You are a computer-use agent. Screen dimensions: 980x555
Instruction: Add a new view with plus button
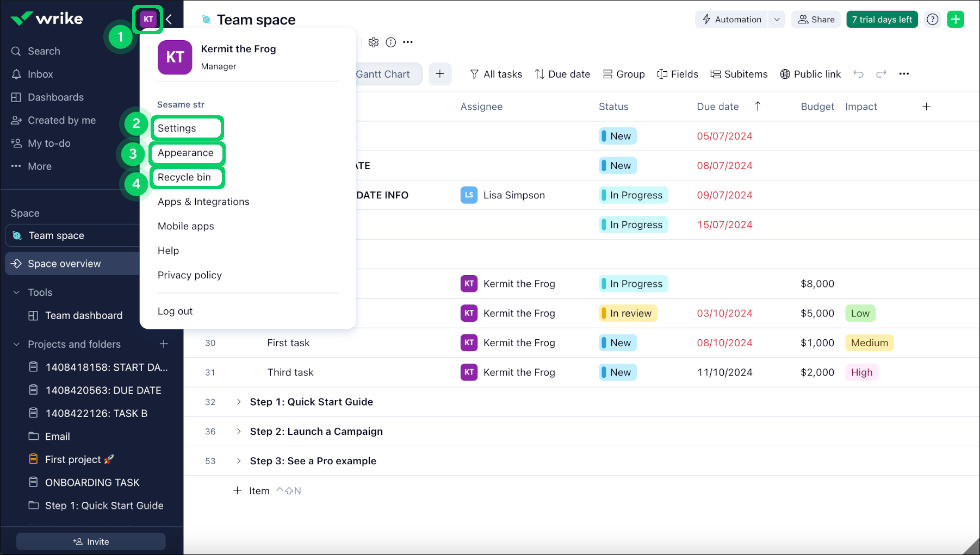tap(440, 74)
